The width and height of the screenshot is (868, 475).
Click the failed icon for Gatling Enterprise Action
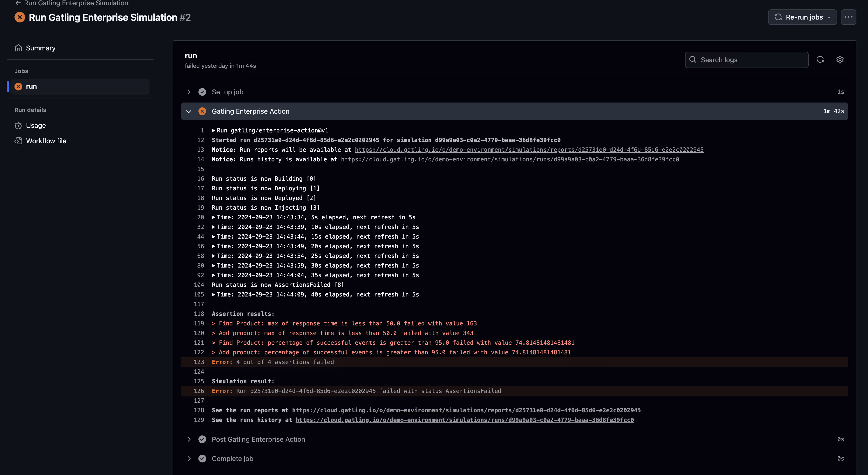[202, 111]
